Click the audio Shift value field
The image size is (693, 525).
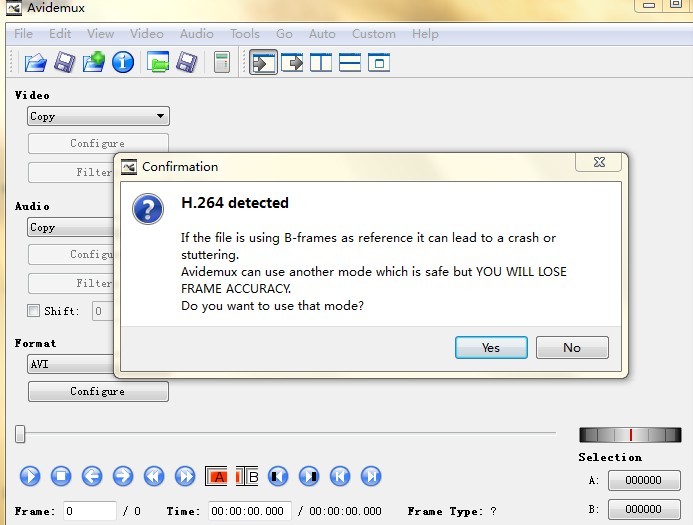pos(103,311)
